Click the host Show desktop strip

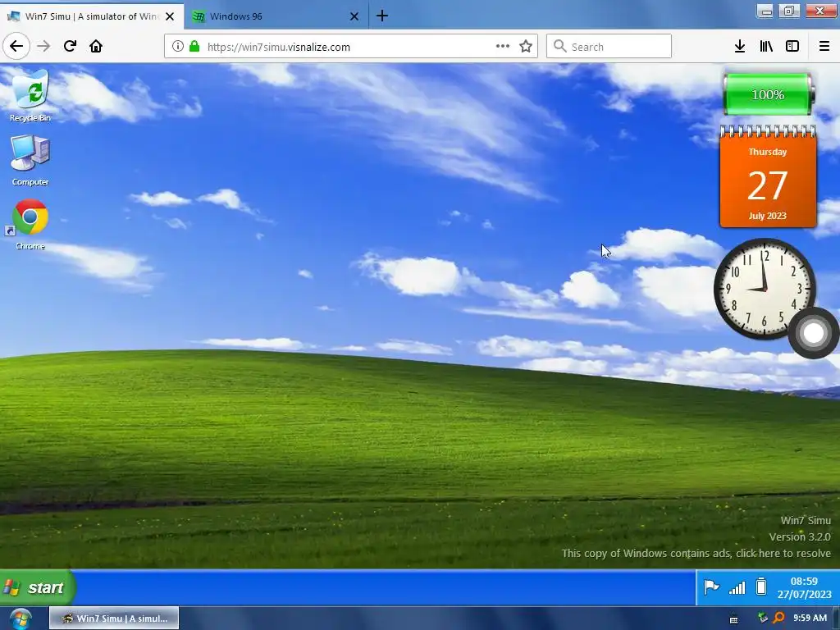[x=836, y=619]
